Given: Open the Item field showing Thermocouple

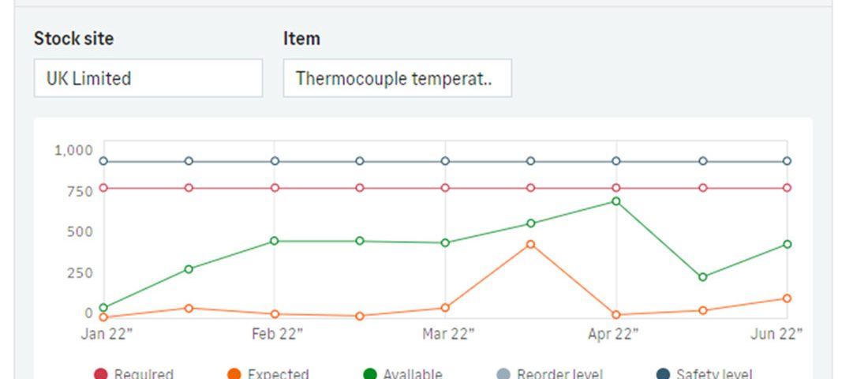Looking at the screenshot, I should point(397,78).
